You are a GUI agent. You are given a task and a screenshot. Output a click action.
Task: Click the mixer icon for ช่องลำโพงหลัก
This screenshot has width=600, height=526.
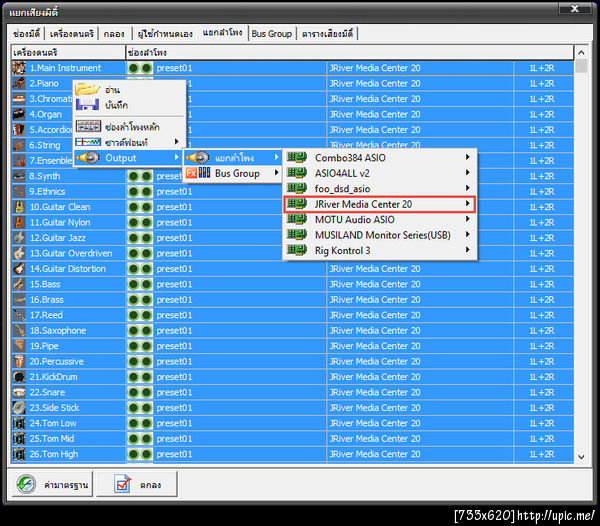click(88, 126)
